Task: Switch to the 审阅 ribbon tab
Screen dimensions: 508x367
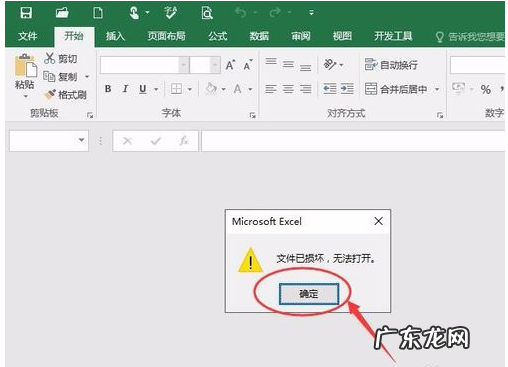Action: coord(301,36)
